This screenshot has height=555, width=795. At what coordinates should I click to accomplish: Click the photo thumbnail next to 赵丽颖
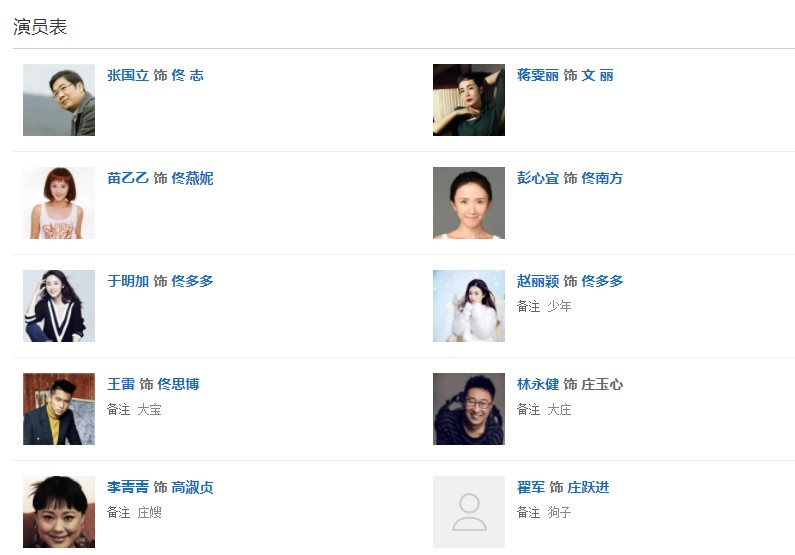[x=469, y=306]
